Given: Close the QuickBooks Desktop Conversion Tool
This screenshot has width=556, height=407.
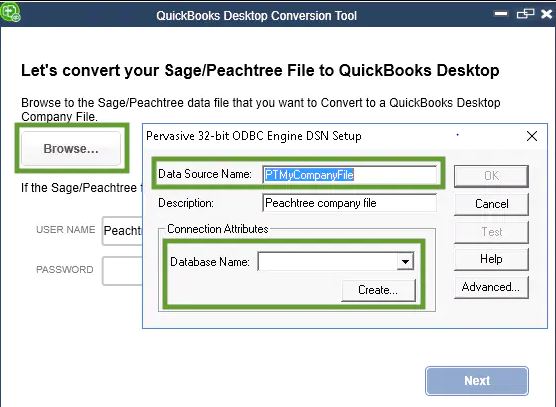Looking at the screenshot, I should [546, 14].
